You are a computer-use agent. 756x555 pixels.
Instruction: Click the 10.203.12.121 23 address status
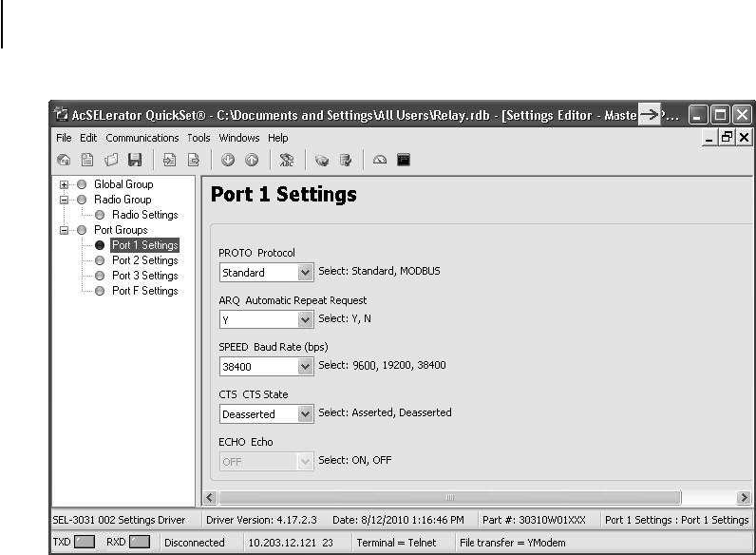pos(291,543)
